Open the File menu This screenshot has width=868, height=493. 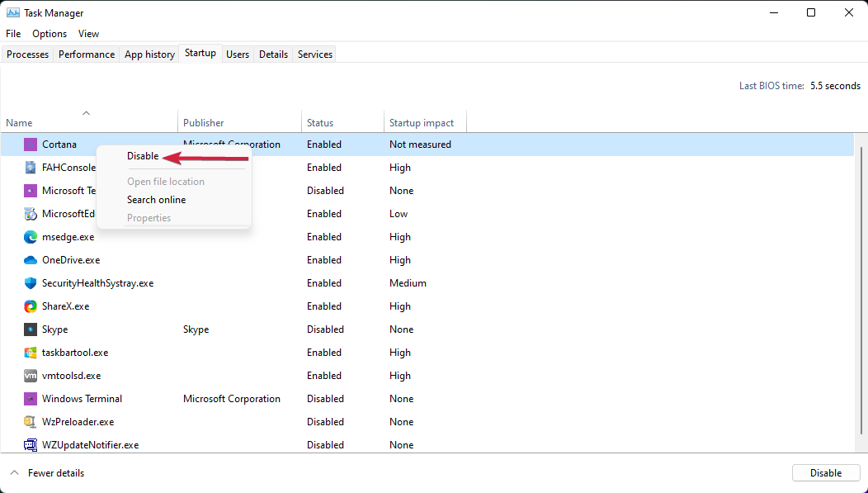[13, 34]
